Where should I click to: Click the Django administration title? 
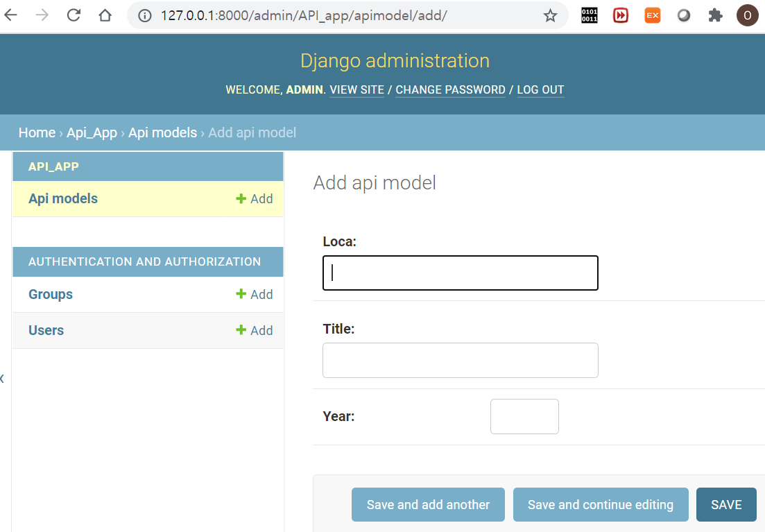coord(395,61)
